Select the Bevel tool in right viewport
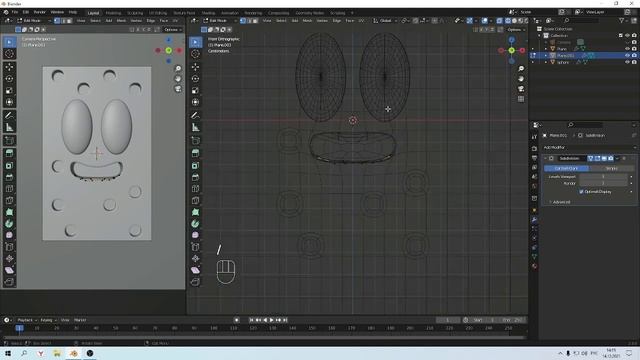Viewport: 640px width, 360px height. click(196, 177)
